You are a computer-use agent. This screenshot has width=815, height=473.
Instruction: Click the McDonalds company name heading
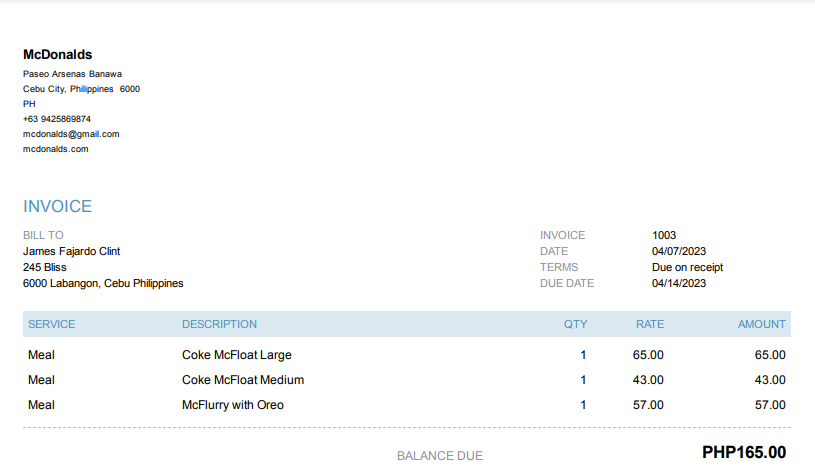point(57,55)
